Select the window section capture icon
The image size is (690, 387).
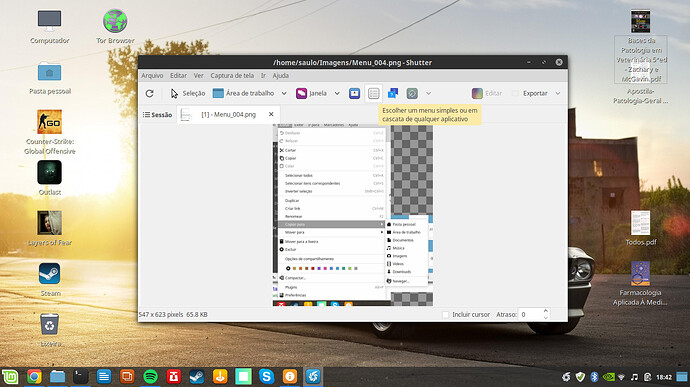coord(354,93)
